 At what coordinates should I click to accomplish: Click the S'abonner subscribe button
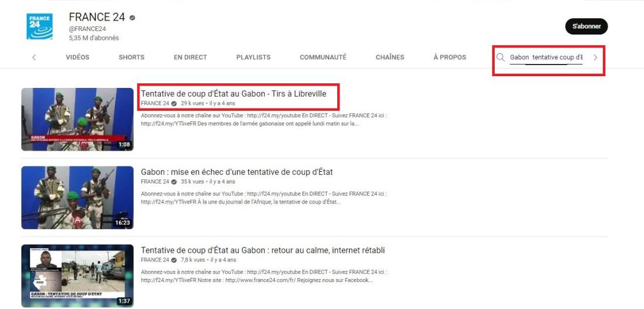coord(587,26)
